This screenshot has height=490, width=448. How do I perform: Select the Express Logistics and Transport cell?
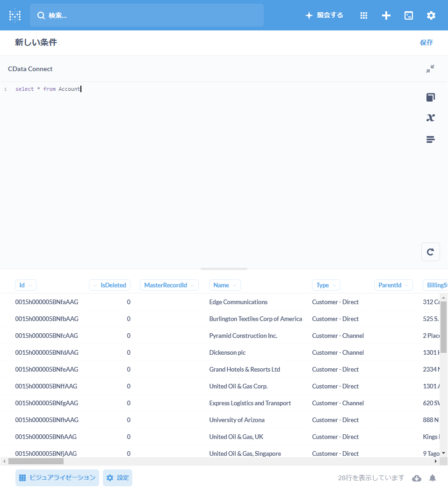click(x=250, y=403)
